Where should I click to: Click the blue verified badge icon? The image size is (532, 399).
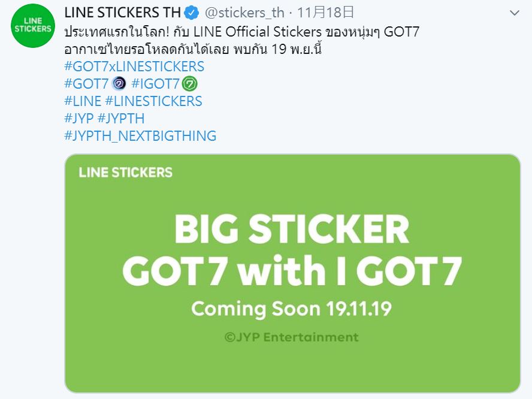pyautogui.click(x=191, y=13)
